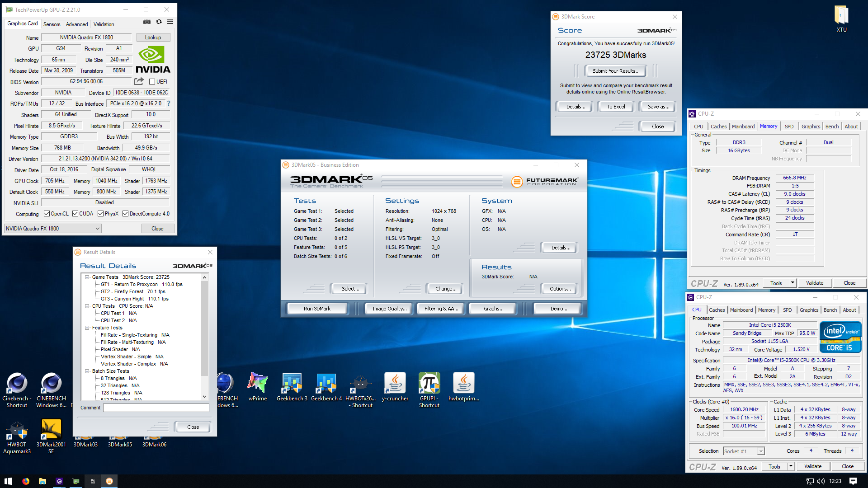868x488 pixels.
Task: Open the XTU desktop folder icon
Action: [x=841, y=19]
